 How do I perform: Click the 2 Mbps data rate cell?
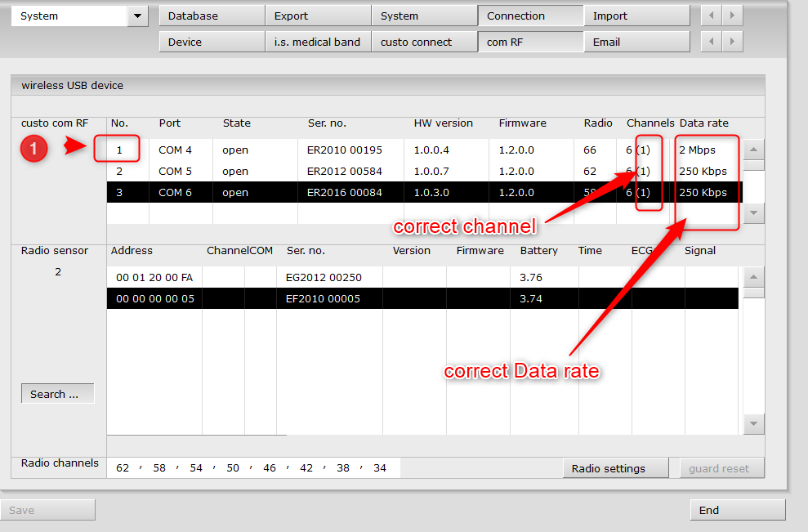pos(697,150)
